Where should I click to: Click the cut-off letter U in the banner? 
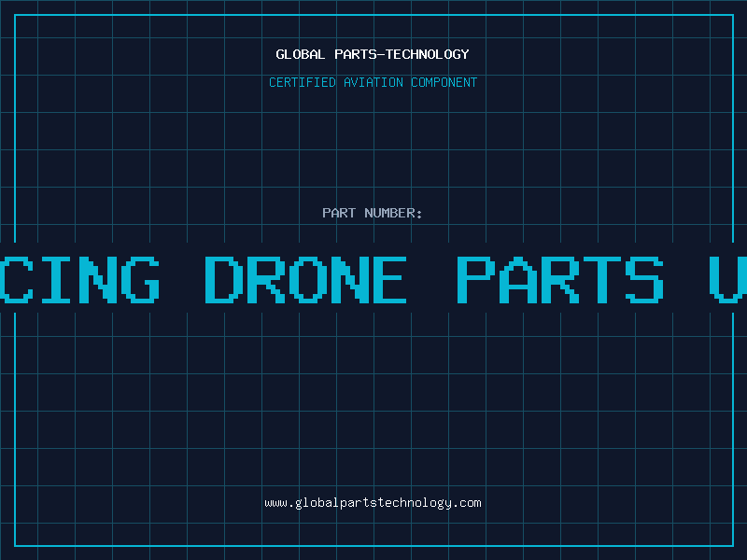728,279
